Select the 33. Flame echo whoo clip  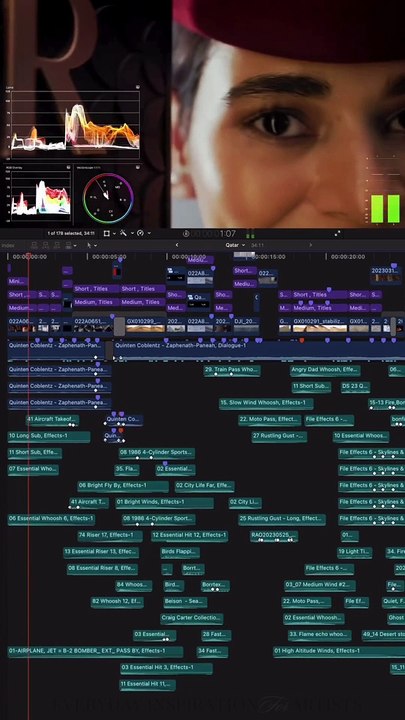(320, 635)
